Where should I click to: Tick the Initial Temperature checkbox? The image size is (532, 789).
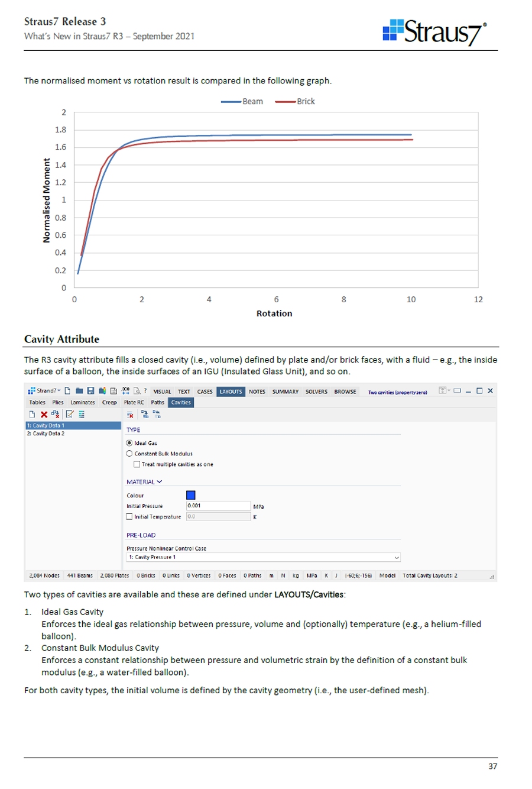[130, 516]
